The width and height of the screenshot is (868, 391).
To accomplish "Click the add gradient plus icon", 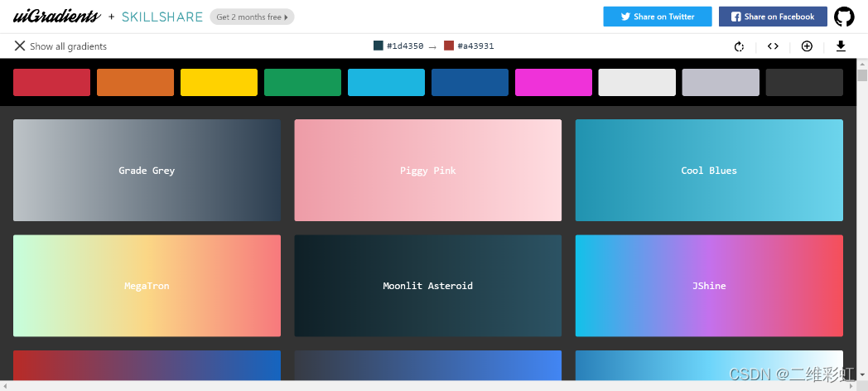I will 807,46.
